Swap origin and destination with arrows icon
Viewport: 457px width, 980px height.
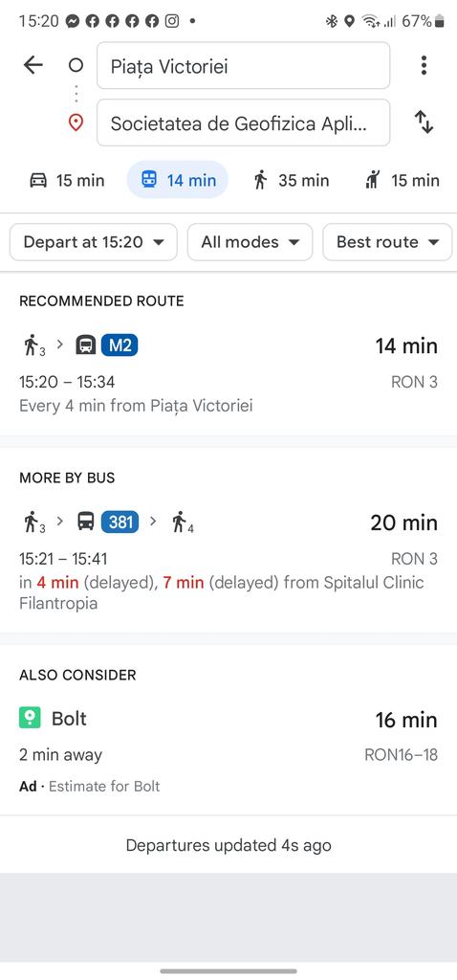tap(424, 122)
